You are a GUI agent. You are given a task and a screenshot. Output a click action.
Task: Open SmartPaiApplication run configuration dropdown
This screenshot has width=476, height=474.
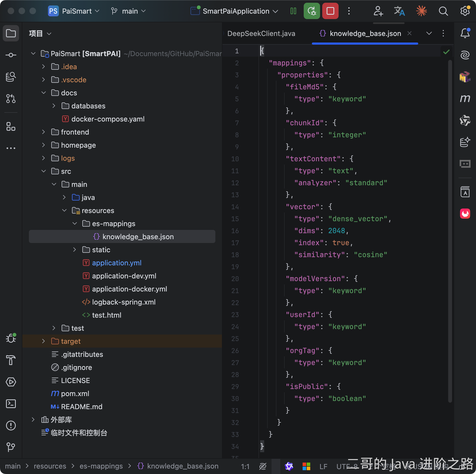(234, 11)
